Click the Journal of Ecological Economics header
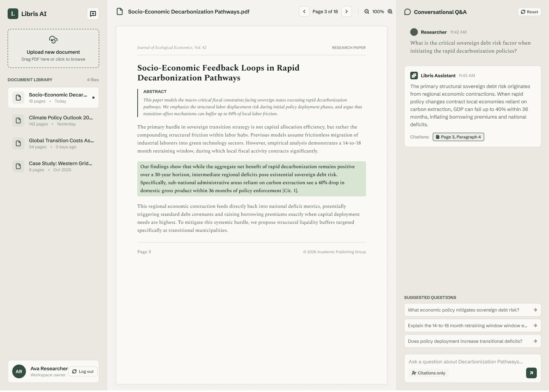 tap(172, 48)
